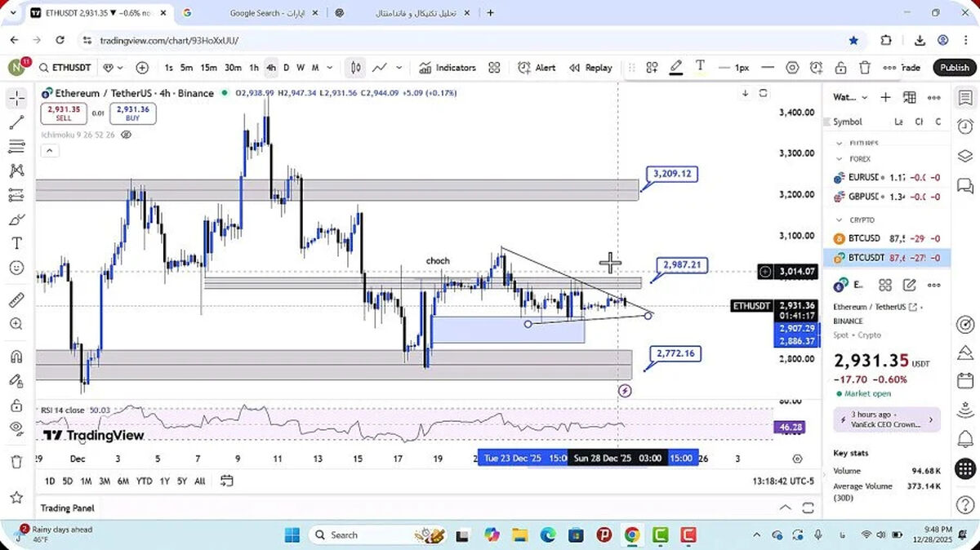Viewport: 980px width, 550px height.
Task: Expand the timeframe interval dropdown
Action: [328, 68]
